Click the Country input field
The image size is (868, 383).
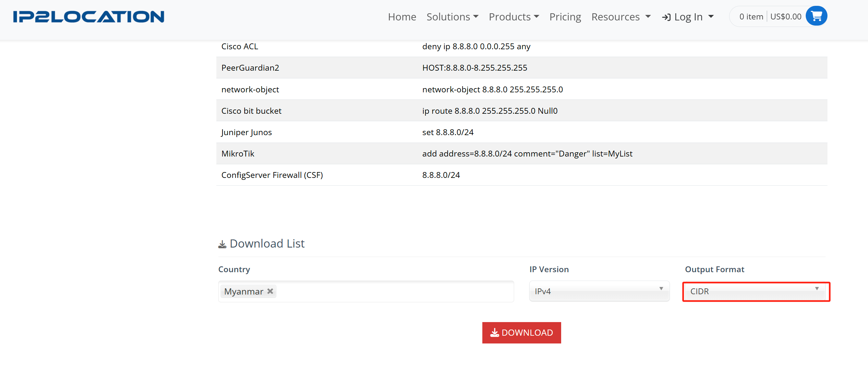(x=394, y=291)
